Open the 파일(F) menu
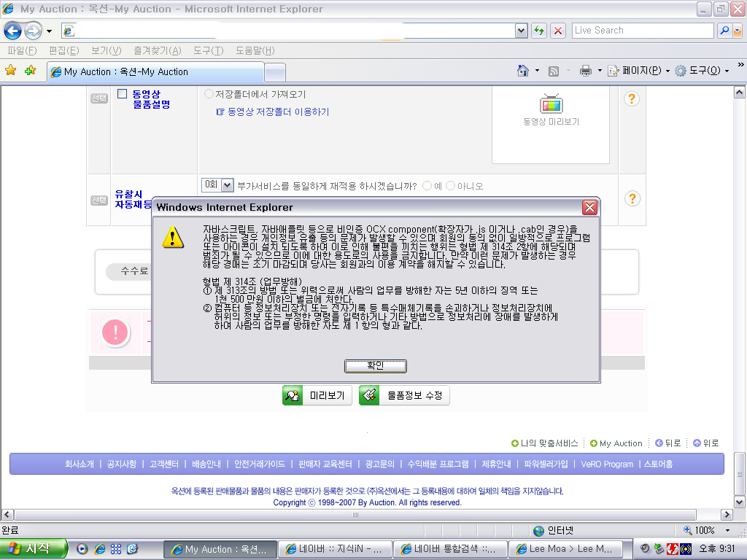The height and width of the screenshot is (560, 747). point(22,50)
